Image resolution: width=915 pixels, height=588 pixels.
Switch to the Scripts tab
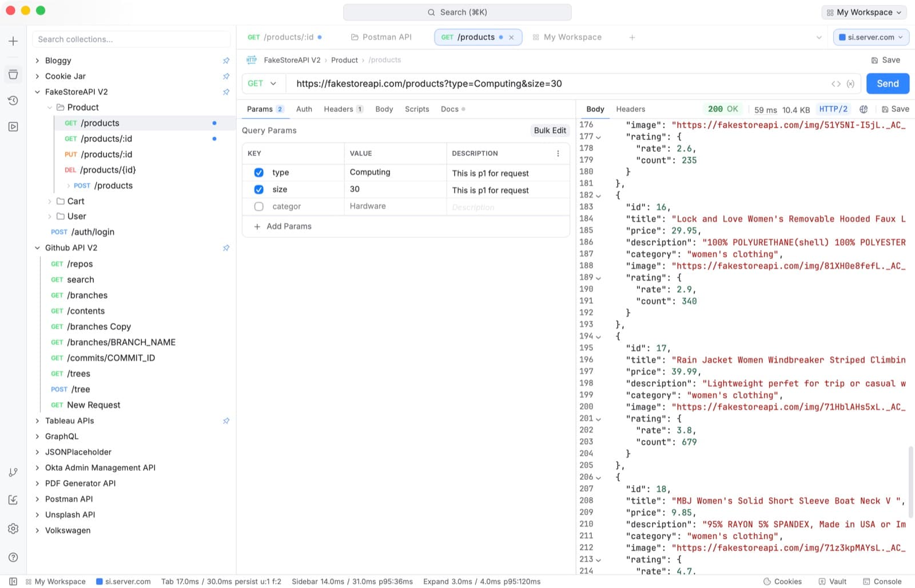pyautogui.click(x=417, y=109)
